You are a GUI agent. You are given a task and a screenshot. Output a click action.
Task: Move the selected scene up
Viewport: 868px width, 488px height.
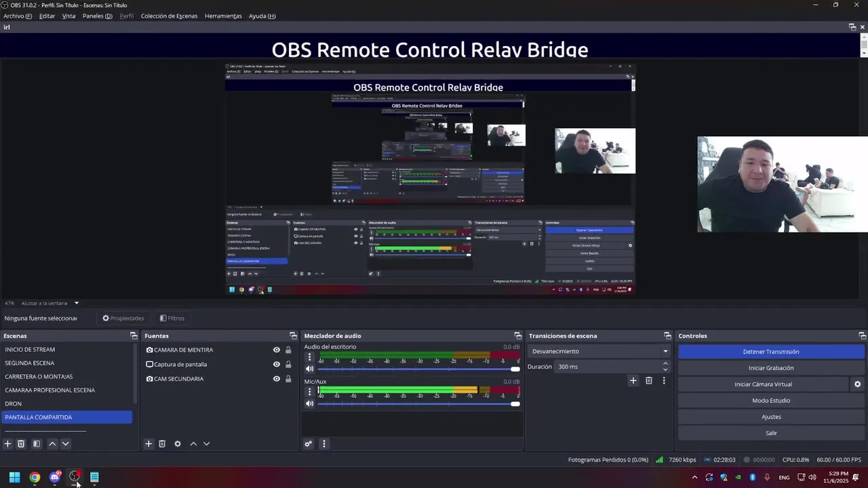coord(52,444)
